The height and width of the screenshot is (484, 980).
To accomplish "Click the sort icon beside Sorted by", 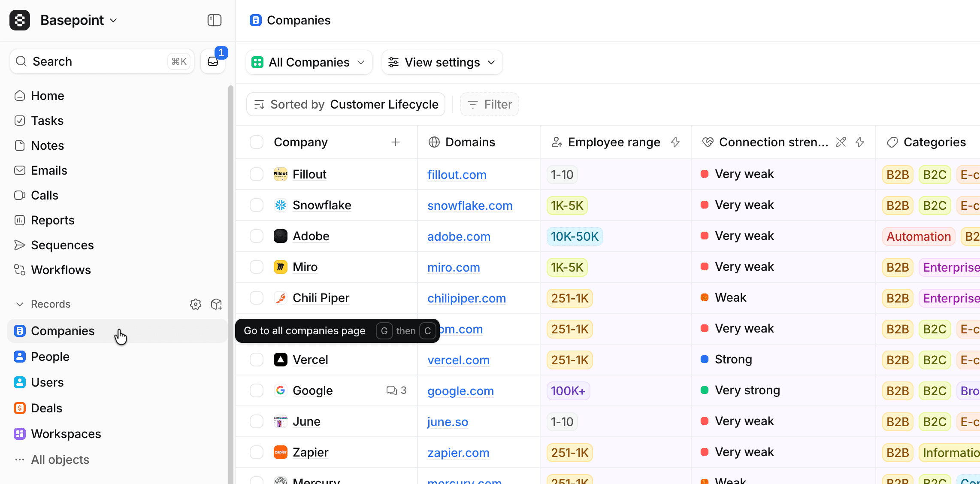I will (259, 104).
